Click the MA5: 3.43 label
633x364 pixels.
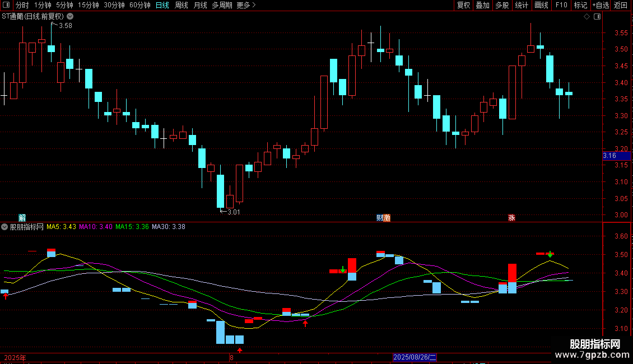(61, 227)
